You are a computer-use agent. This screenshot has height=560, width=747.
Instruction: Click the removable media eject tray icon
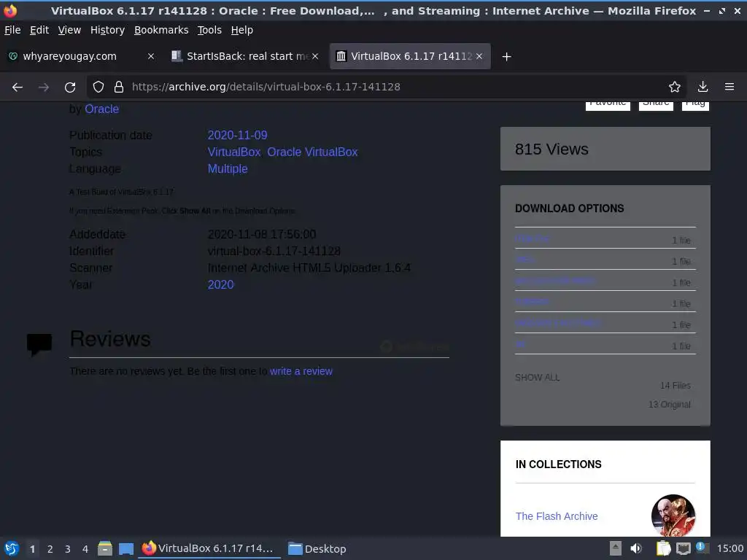click(616, 548)
